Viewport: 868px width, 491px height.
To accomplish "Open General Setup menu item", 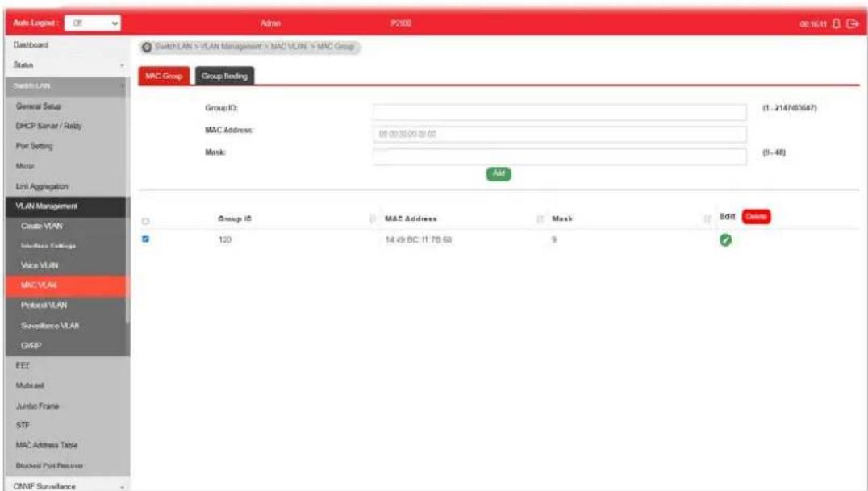I will pos(39,106).
